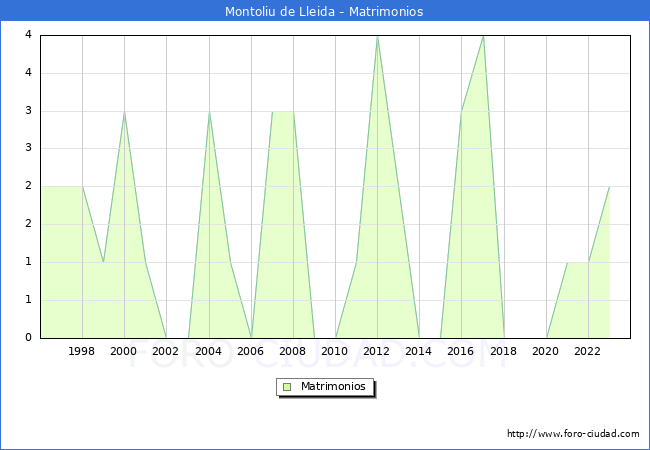Click the 2023 endpoint at value 2
The image size is (650, 450).
(x=609, y=187)
